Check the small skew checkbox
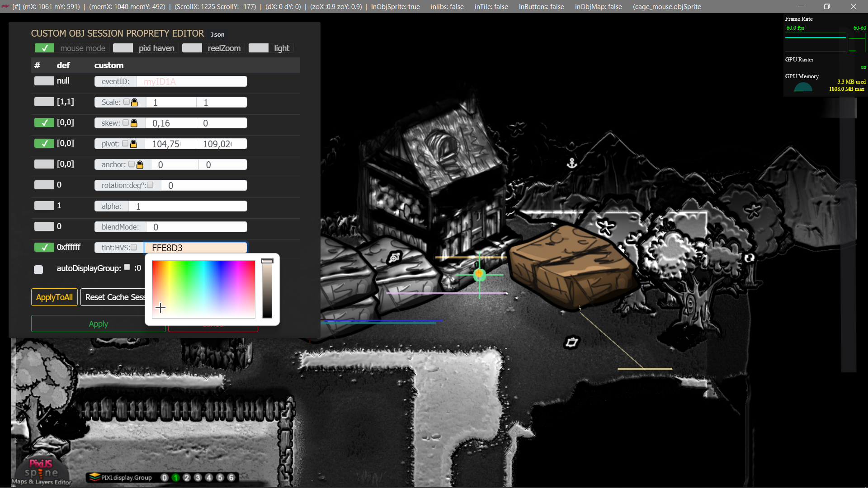The image size is (868, 488). 126,123
